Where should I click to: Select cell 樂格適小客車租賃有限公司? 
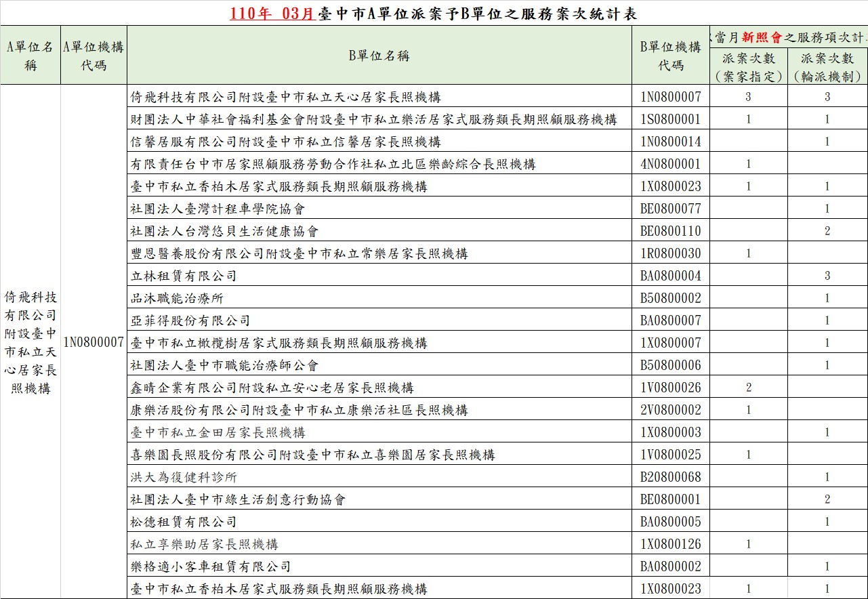click(379, 566)
